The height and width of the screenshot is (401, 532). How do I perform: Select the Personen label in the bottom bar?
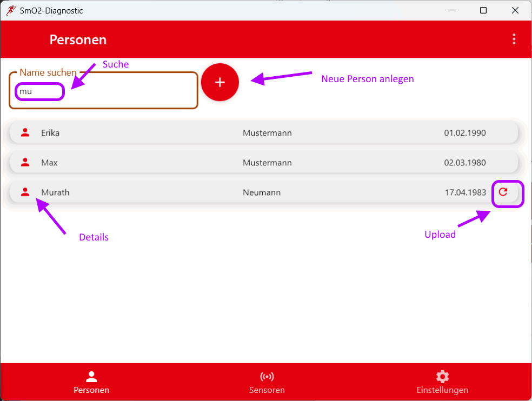pyautogui.click(x=91, y=390)
